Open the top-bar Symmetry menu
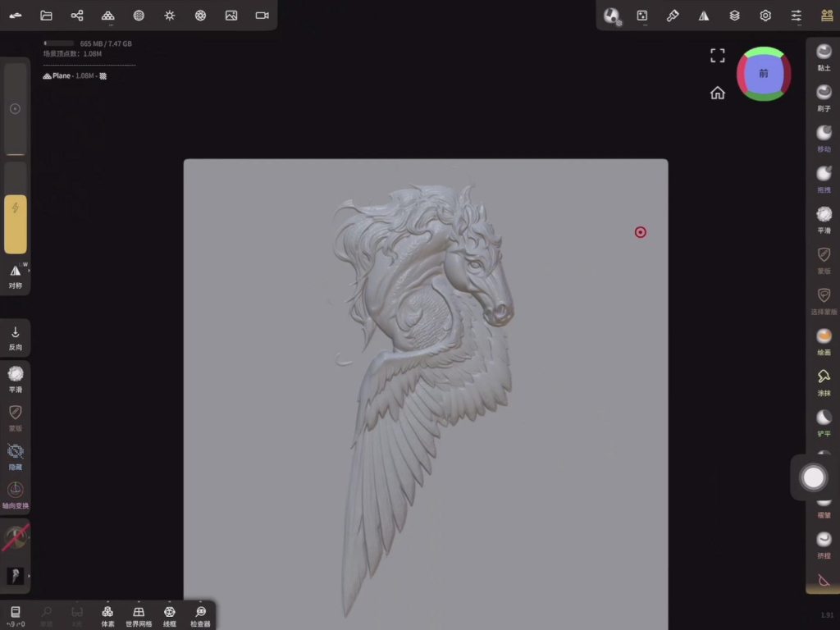Viewport: 840px width, 630px height. click(x=704, y=16)
